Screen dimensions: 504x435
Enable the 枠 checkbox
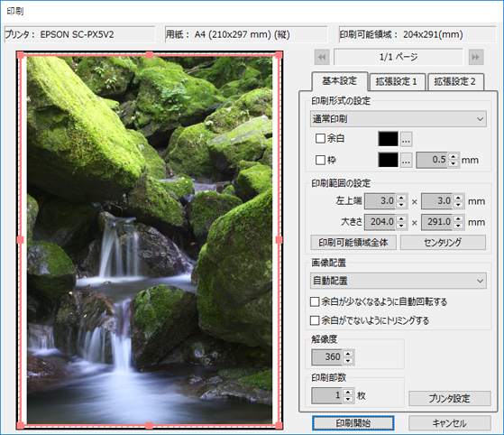tap(320, 160)
